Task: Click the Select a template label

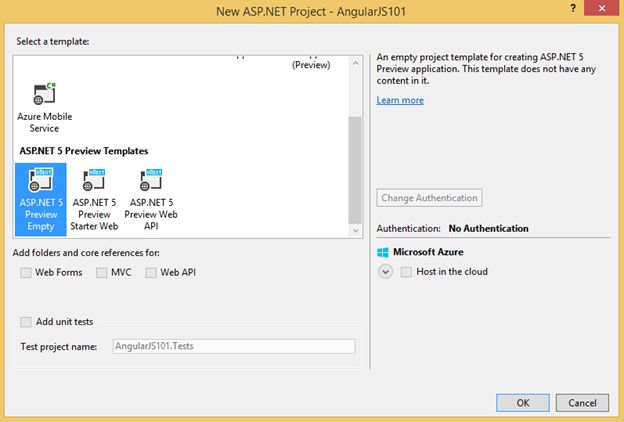Action: coord(53,41)
